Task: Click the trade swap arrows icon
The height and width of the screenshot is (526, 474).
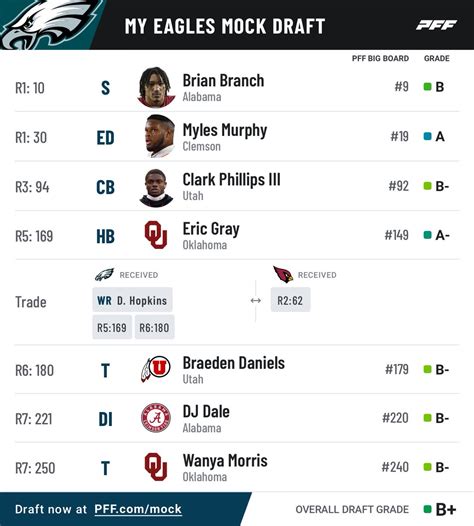Action: tap(256, 301)
